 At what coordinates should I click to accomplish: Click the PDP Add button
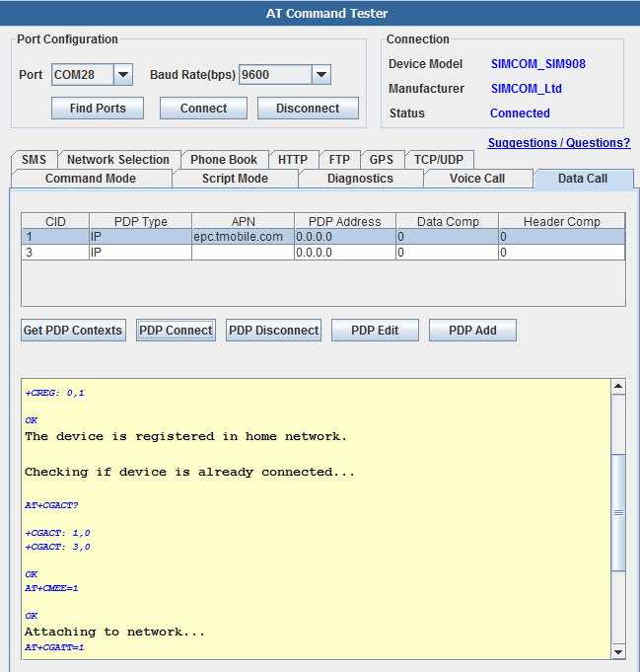point(472,330)
